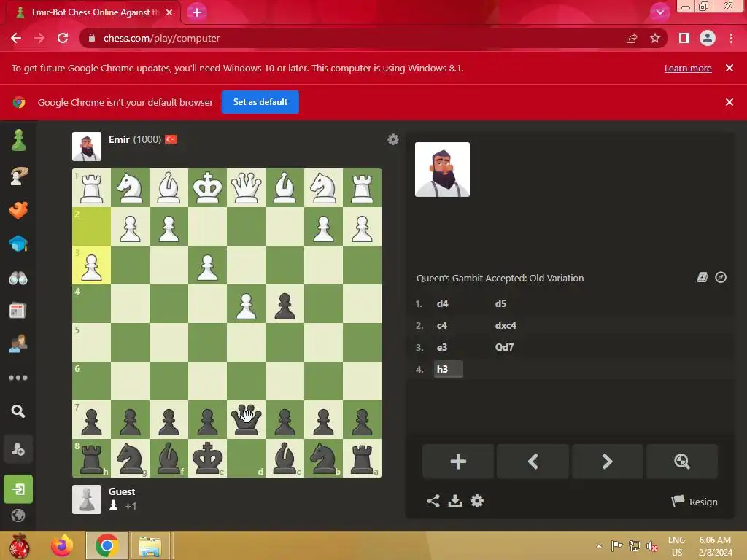Select move e3 in move list
Viewport: 747px width, 560px height.
441,348
